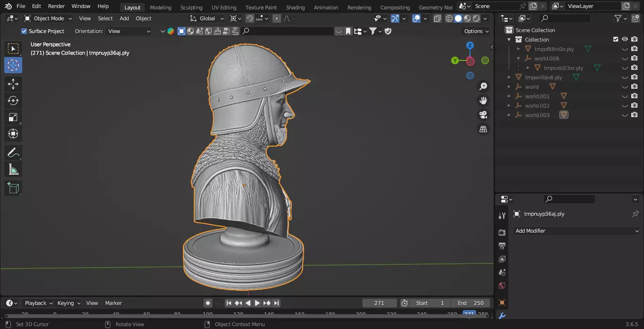
Task: Expand the tmpwiilbjv6.ply tree item
Action: pos(509,77)
